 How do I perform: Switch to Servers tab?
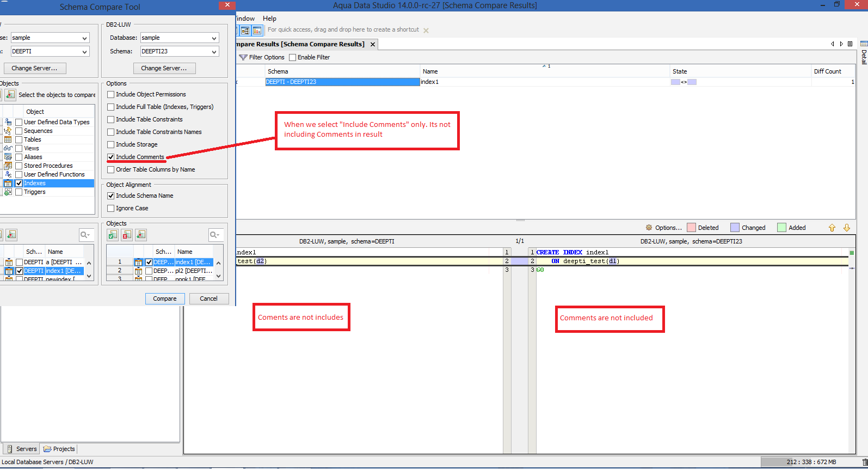click(x=21, y=449)
